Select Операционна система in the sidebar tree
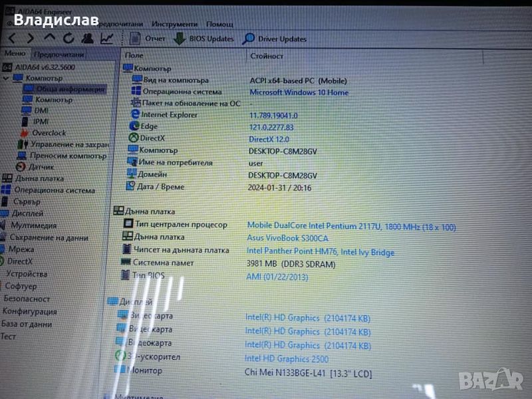532x399 pixels. pos(48,190)
